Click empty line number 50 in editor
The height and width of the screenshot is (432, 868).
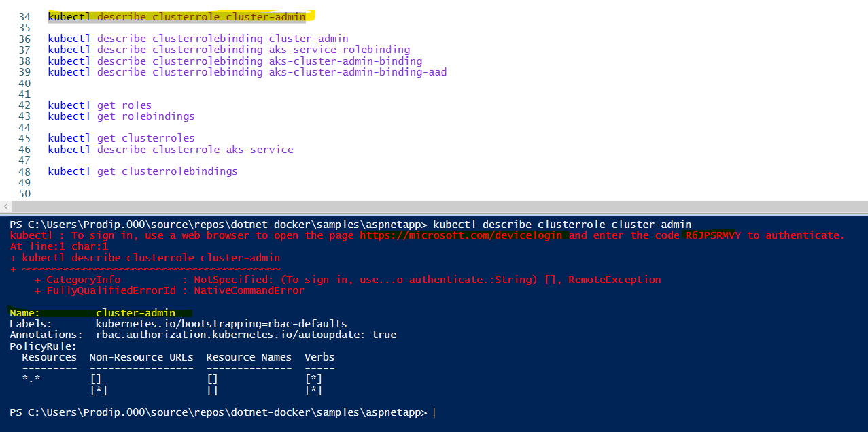point(26,194)
